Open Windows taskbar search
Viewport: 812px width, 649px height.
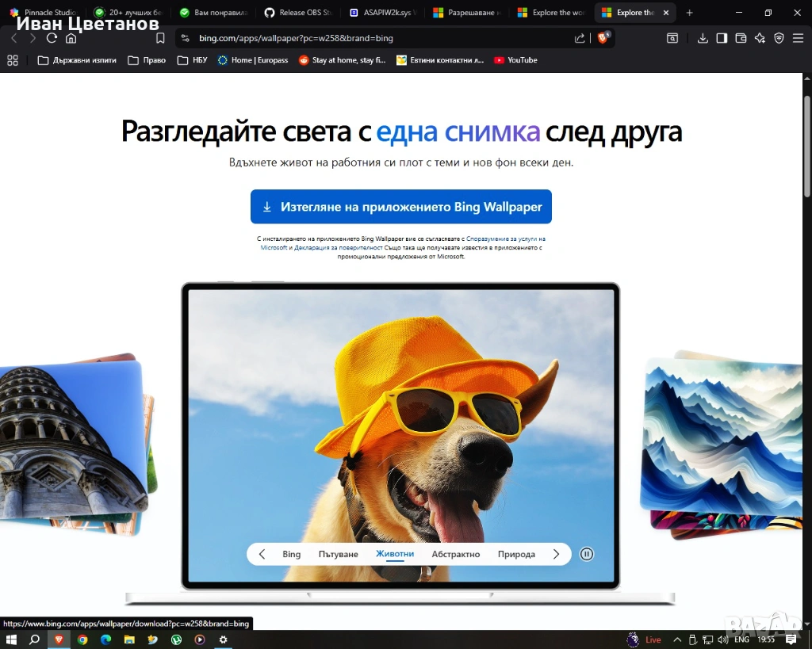tap(34, 639)
